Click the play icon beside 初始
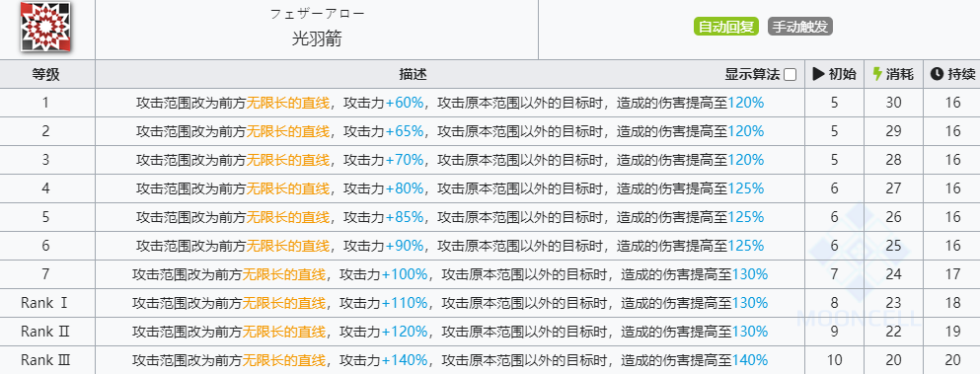 click(819, 74)
